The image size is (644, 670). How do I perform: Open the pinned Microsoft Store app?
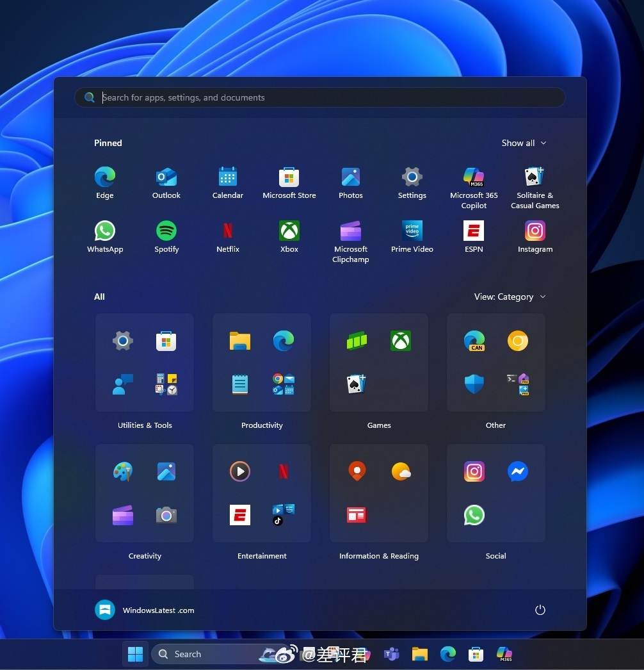(x=289, y=183)
